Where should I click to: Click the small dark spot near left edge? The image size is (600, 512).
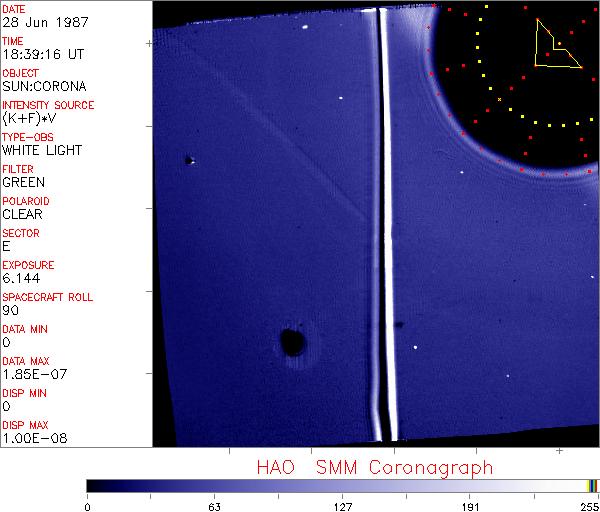pos(188,159)
